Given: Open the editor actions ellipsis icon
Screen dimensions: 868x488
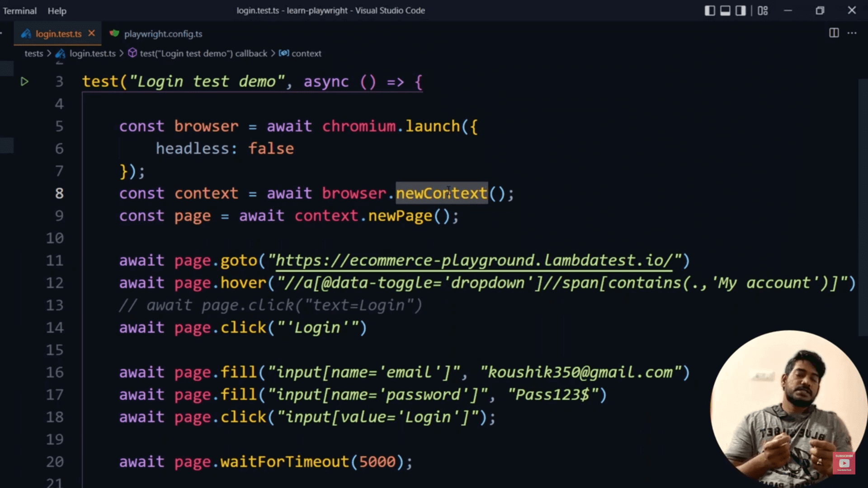Looking at the screenshot, I should click(852, 33).
